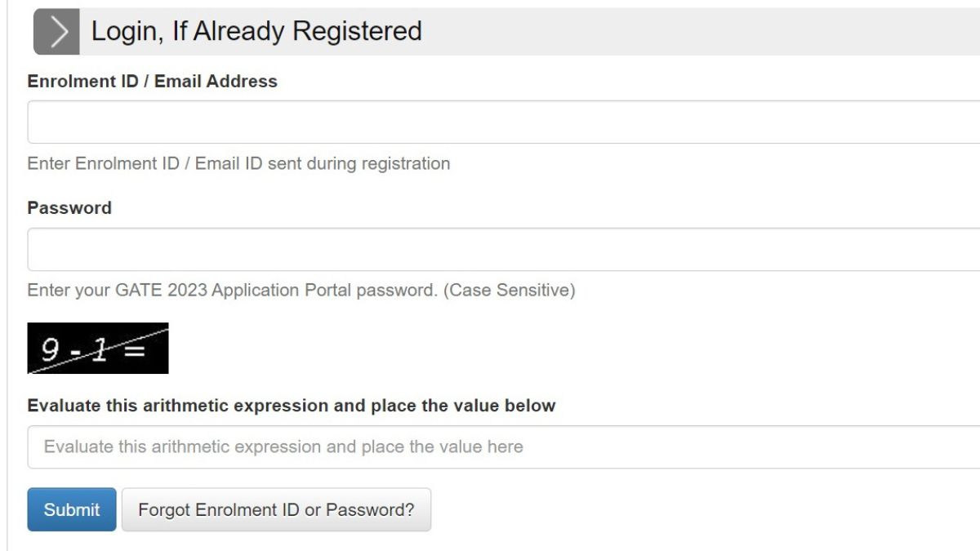The image size is (980, 551).
Task: Click the registration hint text below the email field
Action: click(238, 163)
